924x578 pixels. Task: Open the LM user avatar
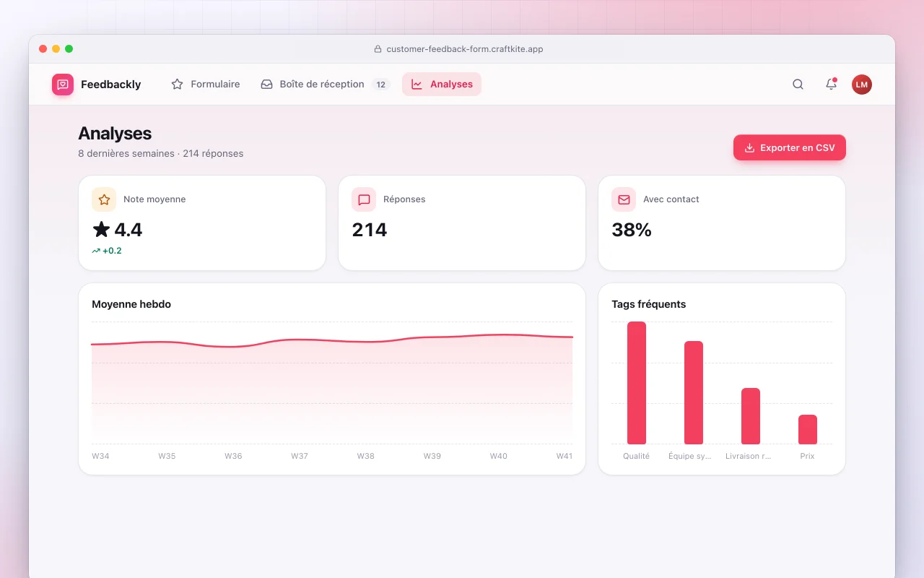(x=862, y=85)
